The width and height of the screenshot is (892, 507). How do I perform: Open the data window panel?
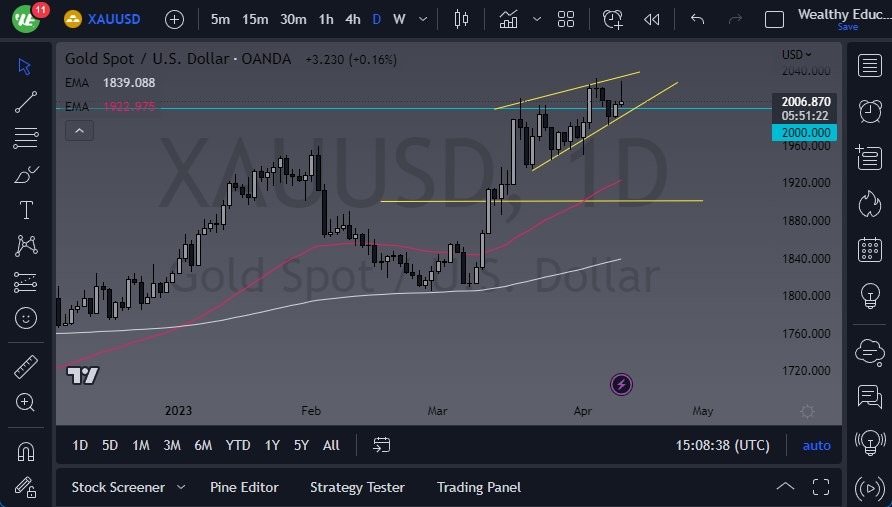(x=869, y=158)
